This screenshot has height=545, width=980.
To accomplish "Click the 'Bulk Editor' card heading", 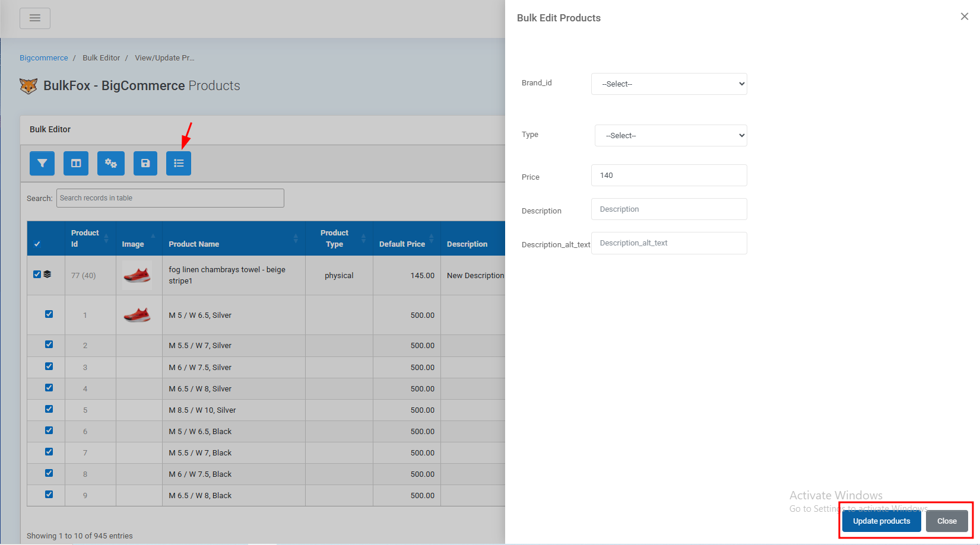I will click(x=50, y=129).
